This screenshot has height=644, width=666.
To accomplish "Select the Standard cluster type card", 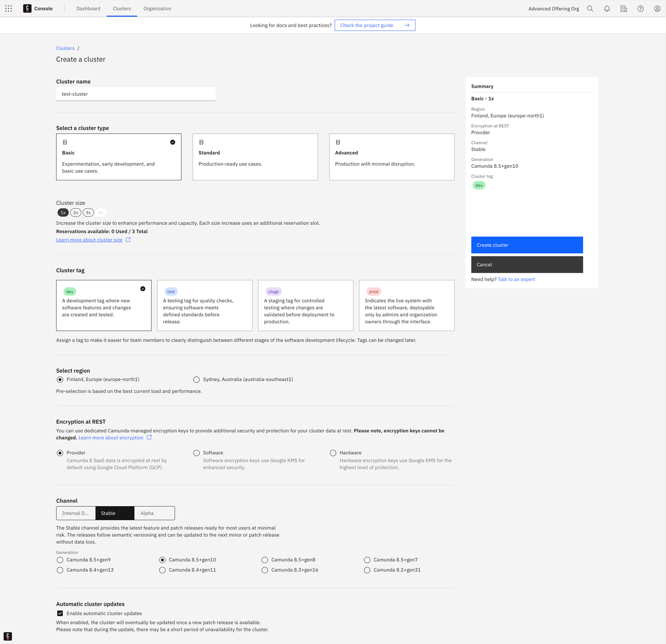I will click(x=255, y=157).
